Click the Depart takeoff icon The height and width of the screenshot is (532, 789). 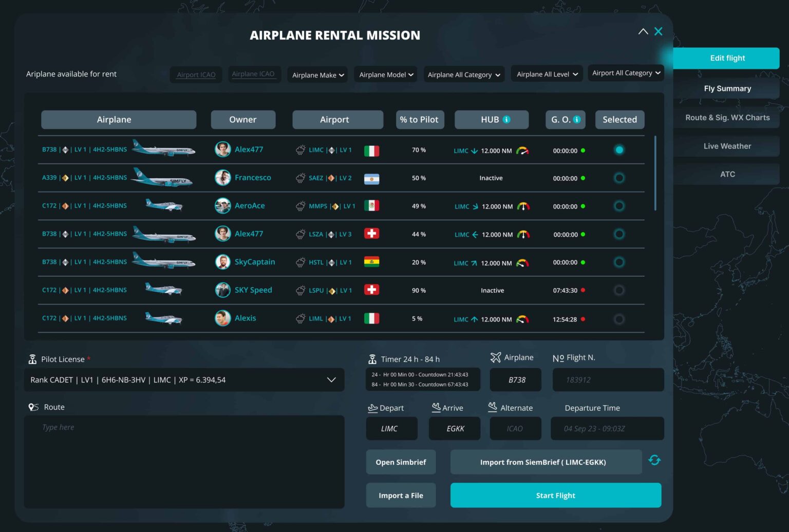pos(373,407)
